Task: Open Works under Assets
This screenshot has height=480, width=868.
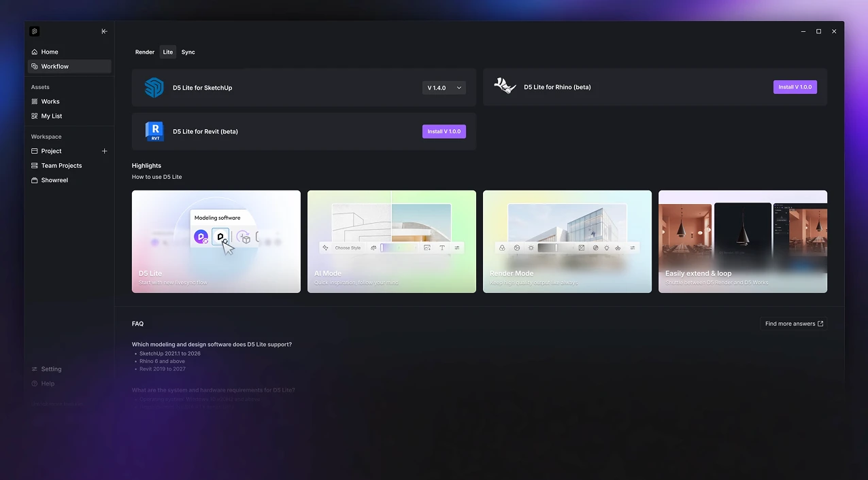Action: [x=69, y=101]
